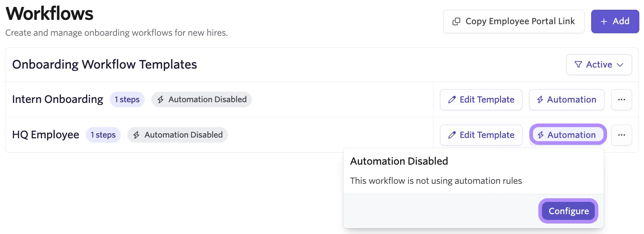
Task: Edit Template for HQ Employee
Action: tap(481, 135)
